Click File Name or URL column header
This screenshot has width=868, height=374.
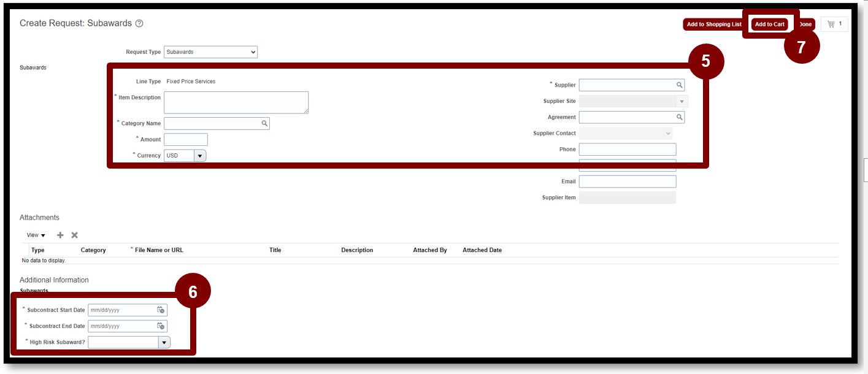159,250
